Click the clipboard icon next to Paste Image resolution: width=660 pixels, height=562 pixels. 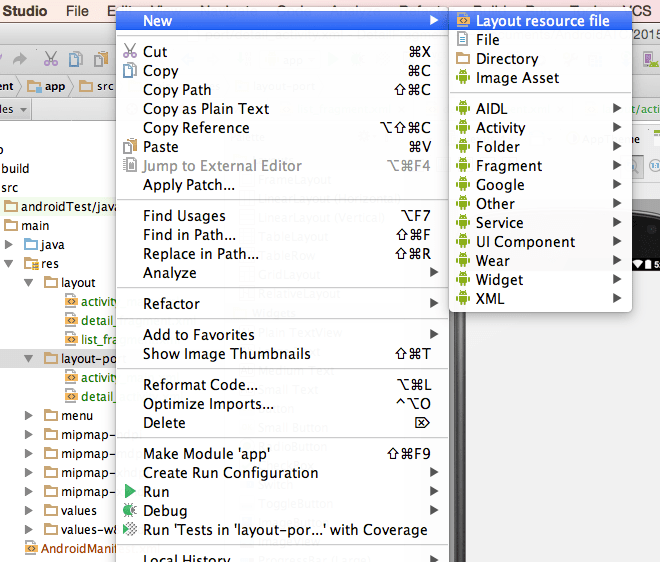130,146
